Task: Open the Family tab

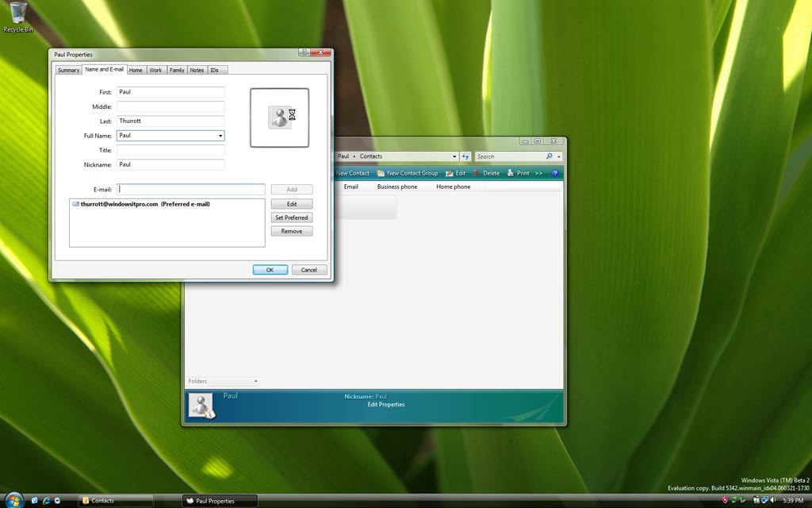Action: click(x=177, y=70)
